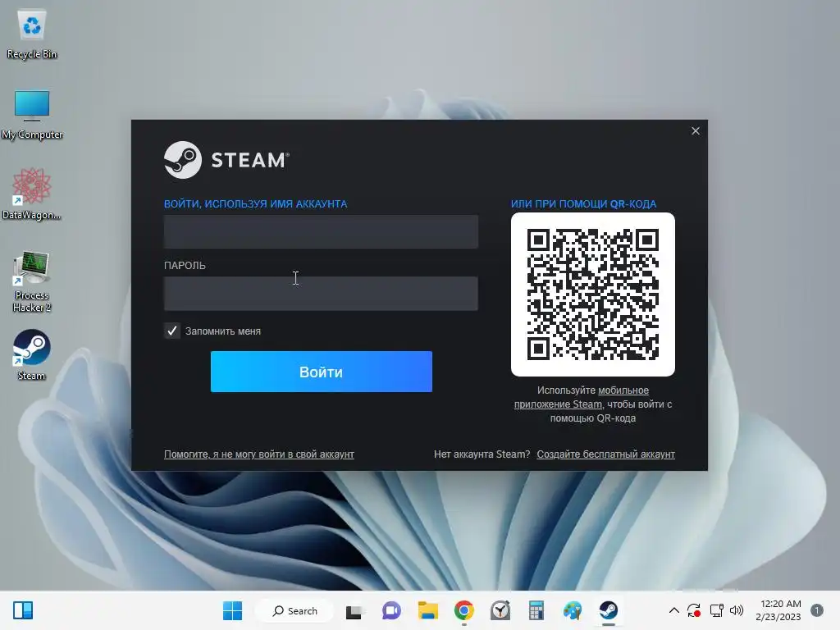840x630 pixels.
Task: Focus the account name input field
Action: pyautogui.click(x=321, y=232)
